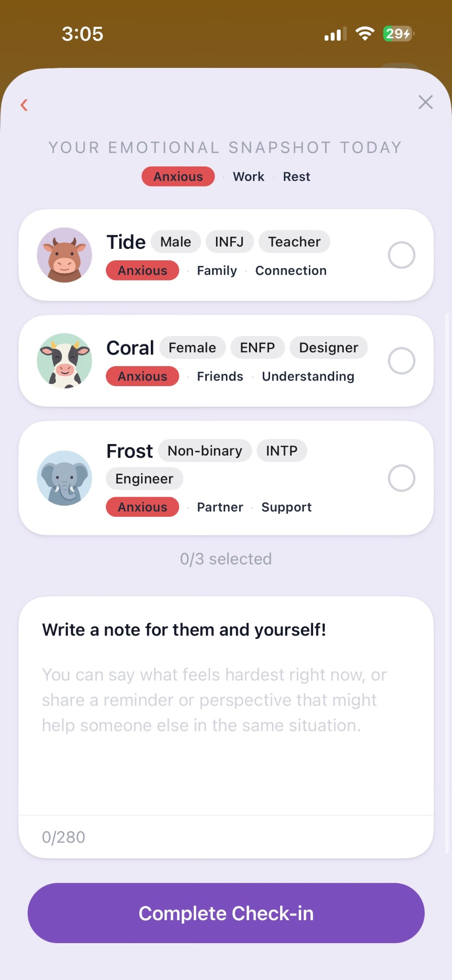Go back with the red chevron arrow

point(24,105)
